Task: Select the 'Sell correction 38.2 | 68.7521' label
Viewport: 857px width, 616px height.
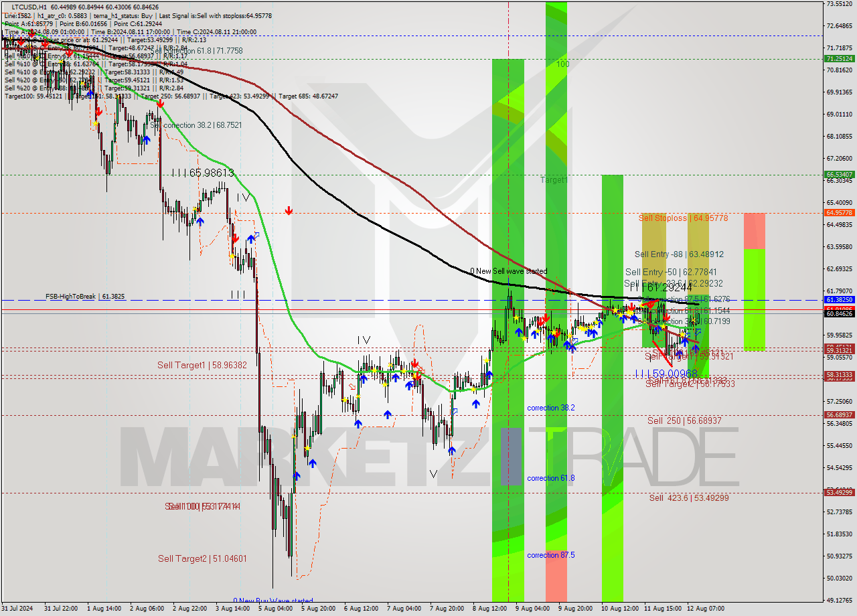Action: click(196, 125)
